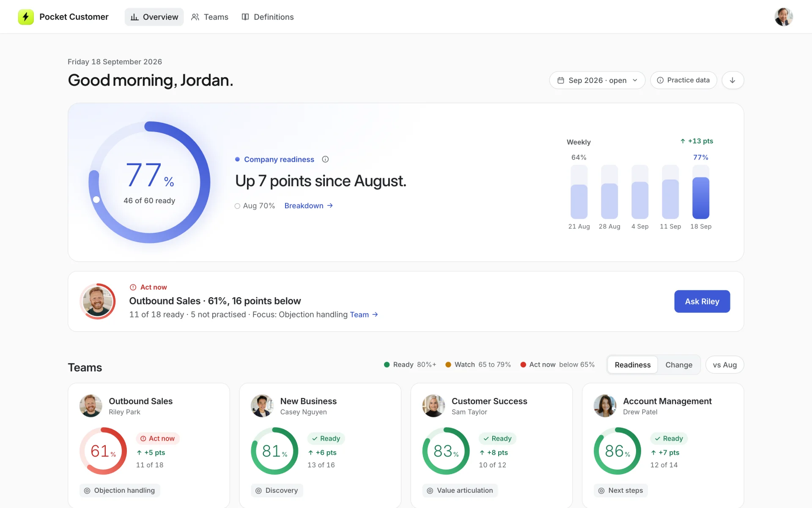Click the target icon in Discovery tag
Image resolution: width=812 pixels, height=508 pixels.
[x=258, y=491]
